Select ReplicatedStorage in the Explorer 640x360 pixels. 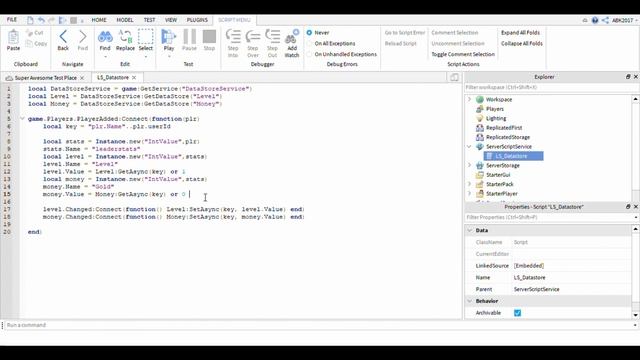[508, 137]
